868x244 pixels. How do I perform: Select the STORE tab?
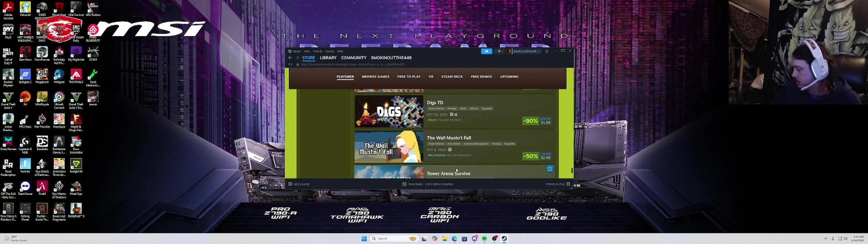(x=309, y=58)
